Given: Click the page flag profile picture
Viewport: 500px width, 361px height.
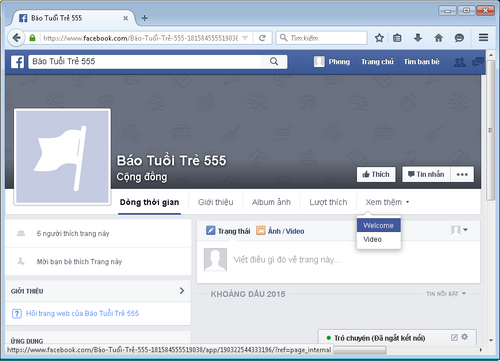Looking at the screenshot, I should [62, 157].
